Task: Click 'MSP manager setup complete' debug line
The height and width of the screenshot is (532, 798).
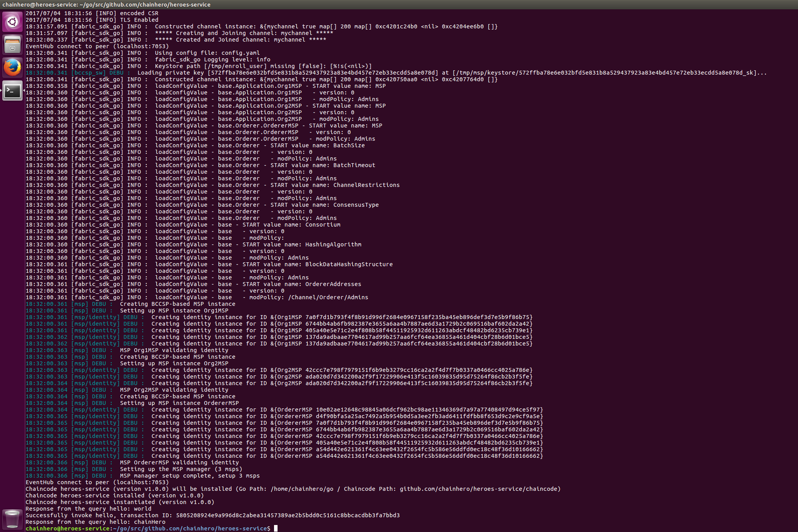Action: [189, 476]
